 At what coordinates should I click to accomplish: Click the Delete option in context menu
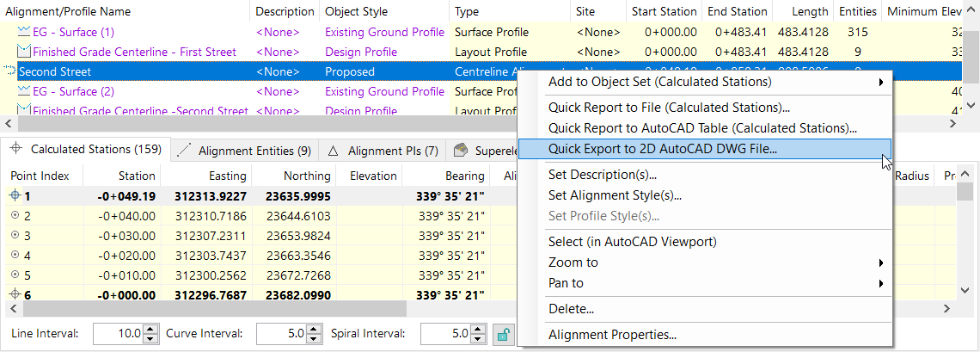point(571,308)
